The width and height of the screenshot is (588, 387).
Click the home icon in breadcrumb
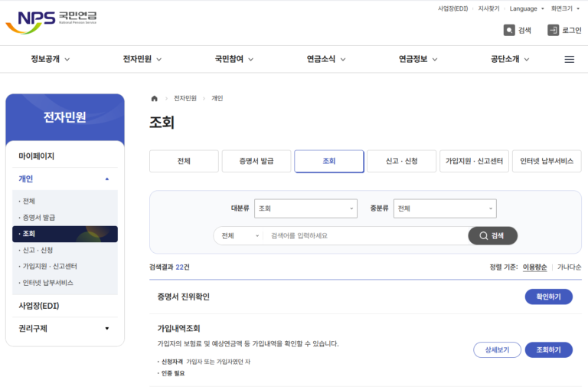[154, 98]
